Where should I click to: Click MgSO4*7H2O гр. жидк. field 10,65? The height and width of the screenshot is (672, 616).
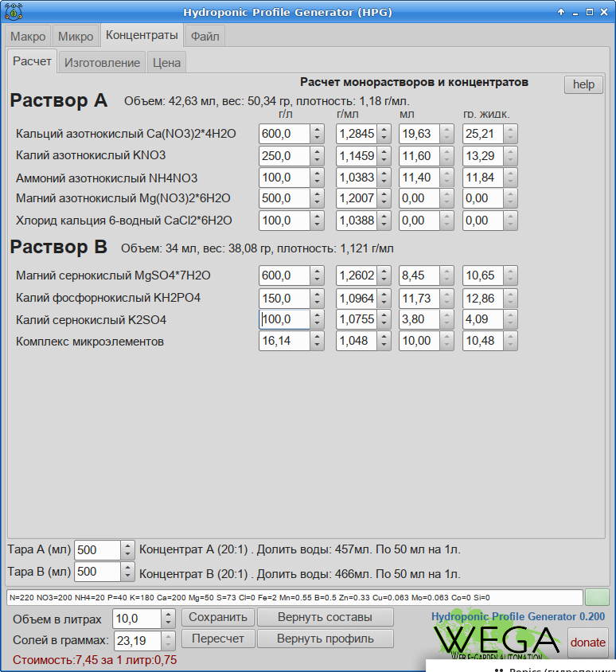[483, 275]
